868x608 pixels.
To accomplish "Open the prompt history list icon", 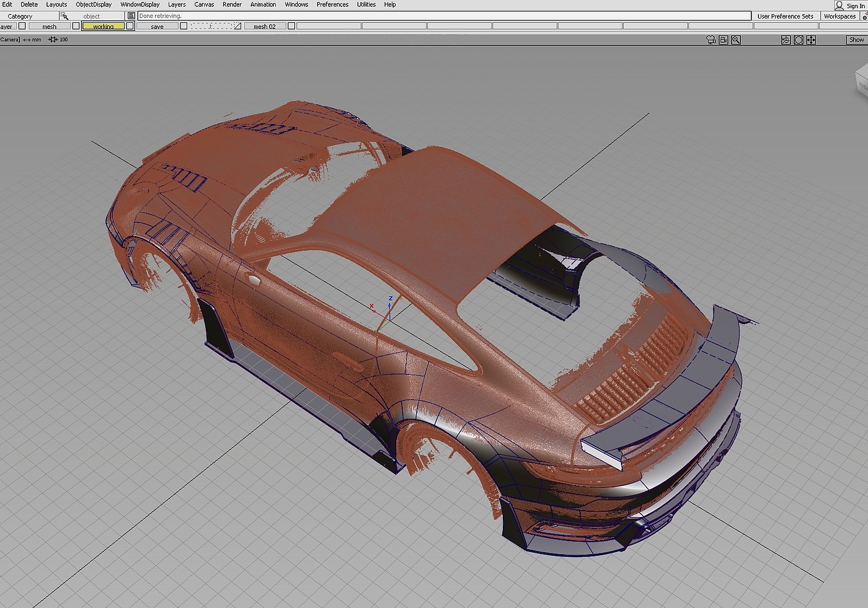I will pos(131,16).
